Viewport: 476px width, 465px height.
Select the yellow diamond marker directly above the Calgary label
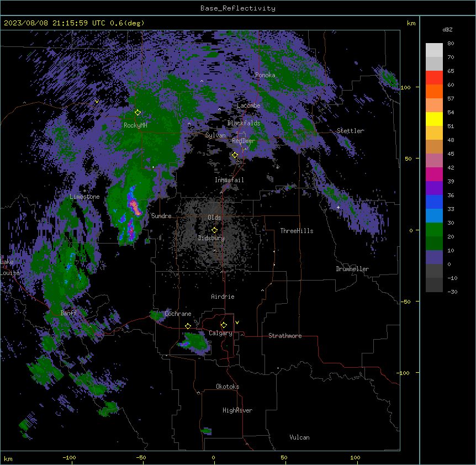click(x=224, y=325)
